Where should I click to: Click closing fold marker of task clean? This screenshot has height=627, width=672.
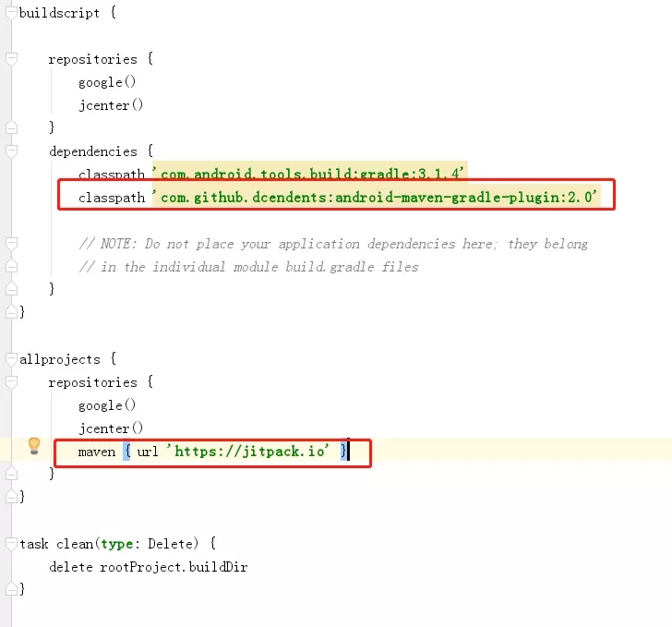pos(12,590)
